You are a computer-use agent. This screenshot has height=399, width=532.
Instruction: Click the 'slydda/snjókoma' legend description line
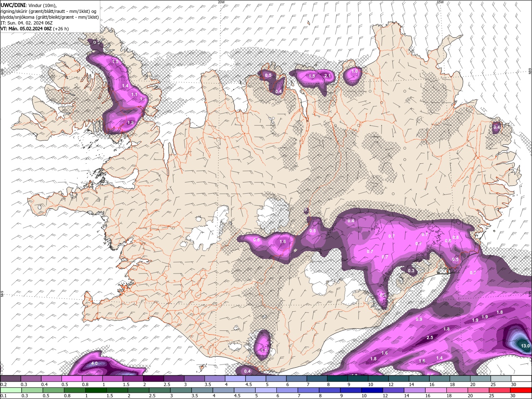[x=49, y=17]
